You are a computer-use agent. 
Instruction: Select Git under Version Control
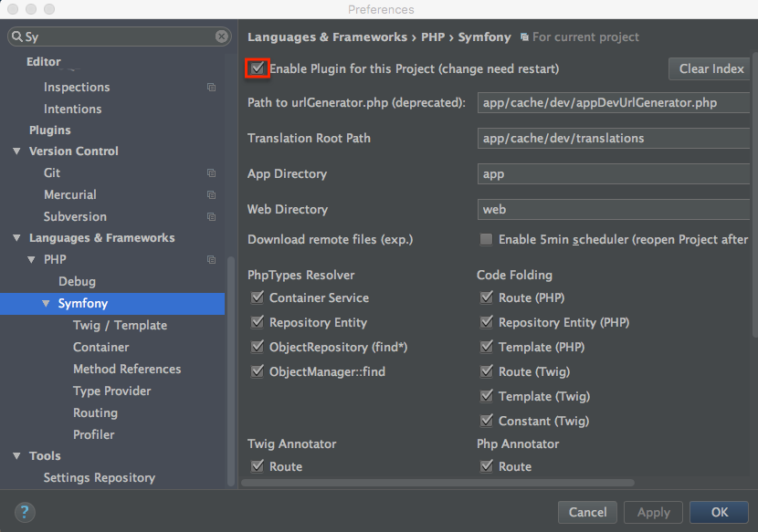(x=52, y=173)
